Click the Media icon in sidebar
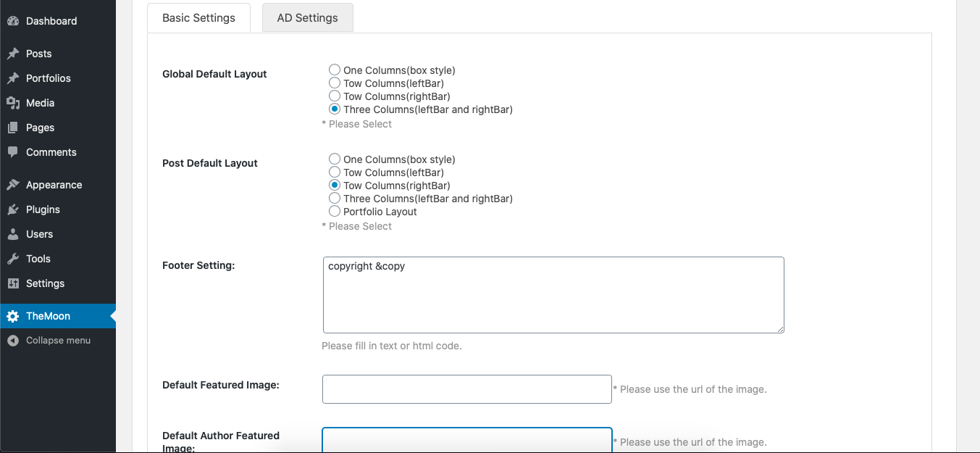The image size is (980, 453). click(x=12, y=103)
